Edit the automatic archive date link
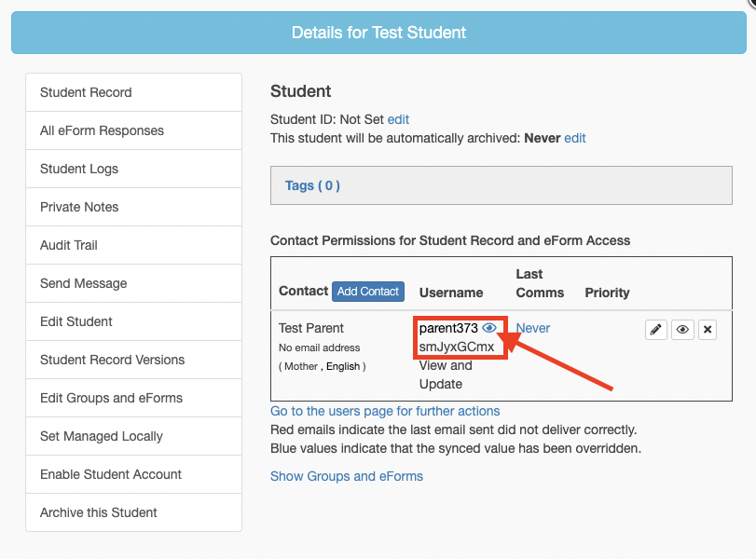 575,138
